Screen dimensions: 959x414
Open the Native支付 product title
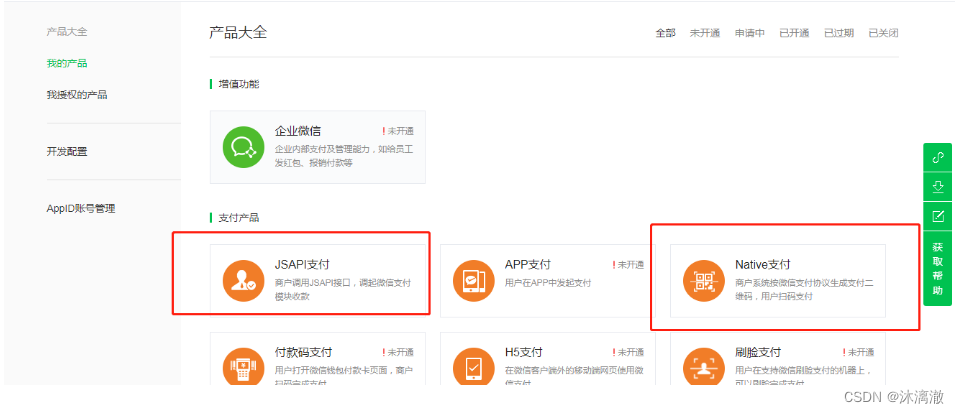tap(763, 264)
